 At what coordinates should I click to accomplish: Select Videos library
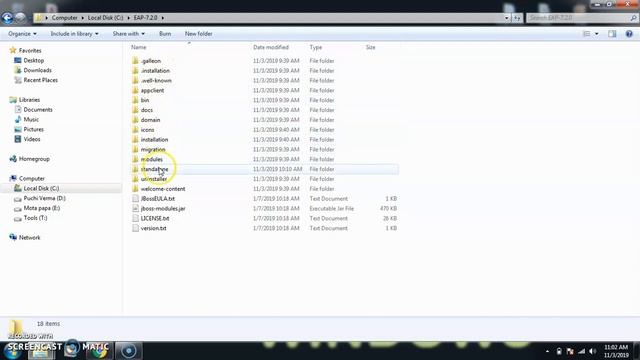click(x=32, y=139)
